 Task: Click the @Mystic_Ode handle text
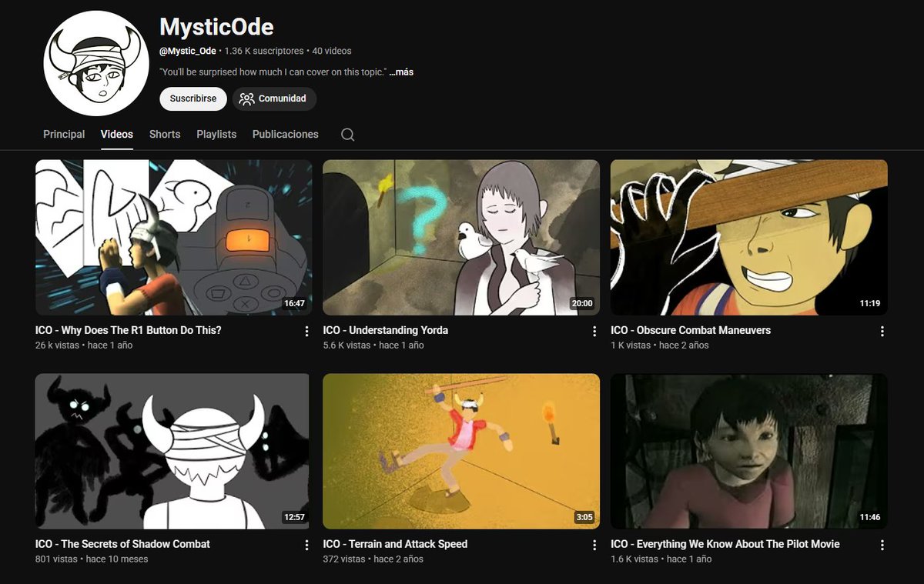188,52
